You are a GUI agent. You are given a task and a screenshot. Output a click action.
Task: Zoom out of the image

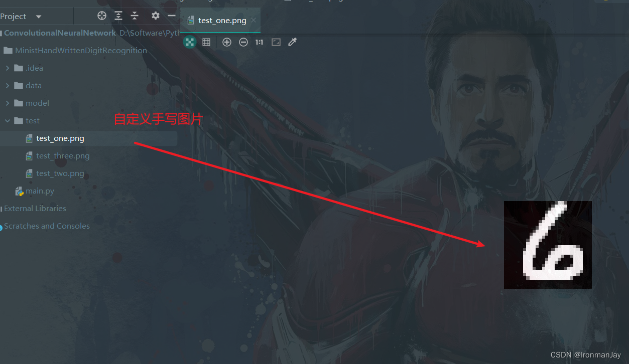(243, 42)
